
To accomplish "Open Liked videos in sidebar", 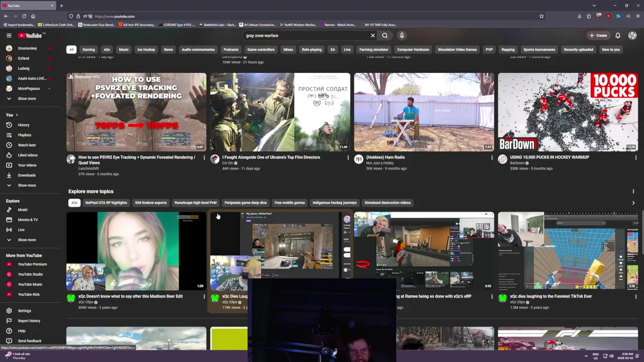I will [x=28, y=155].
